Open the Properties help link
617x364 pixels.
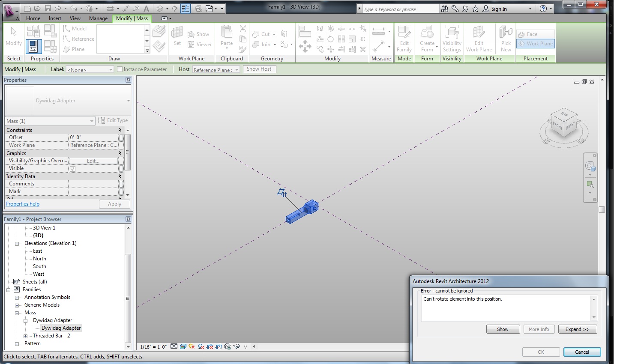point(23,204)
